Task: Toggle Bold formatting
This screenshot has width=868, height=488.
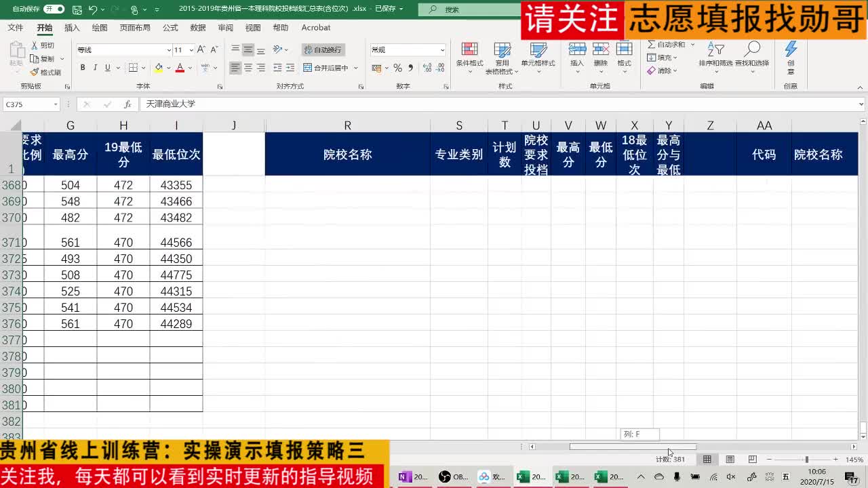Action: tap(83, 68)
